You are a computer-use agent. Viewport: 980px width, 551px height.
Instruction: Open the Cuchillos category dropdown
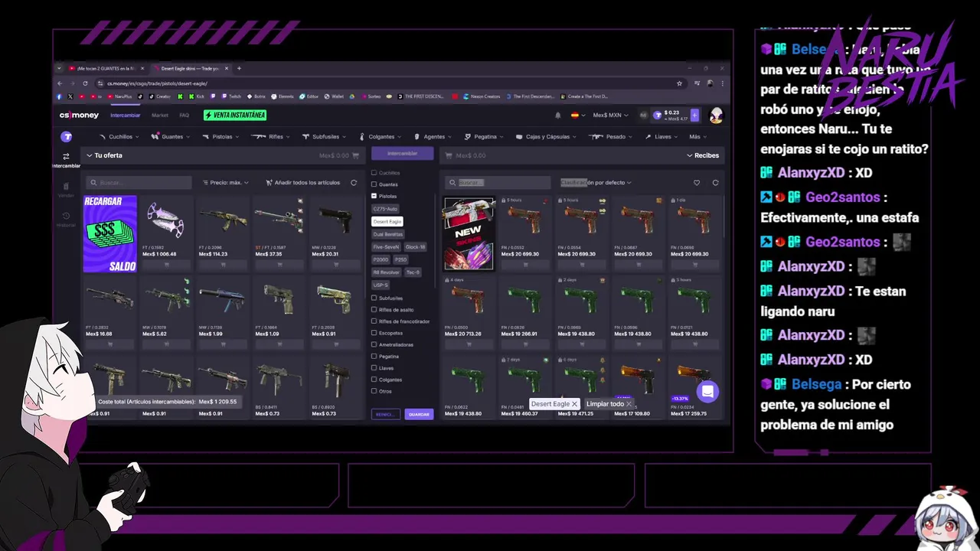pyautogui.click(x=119, y=137)
